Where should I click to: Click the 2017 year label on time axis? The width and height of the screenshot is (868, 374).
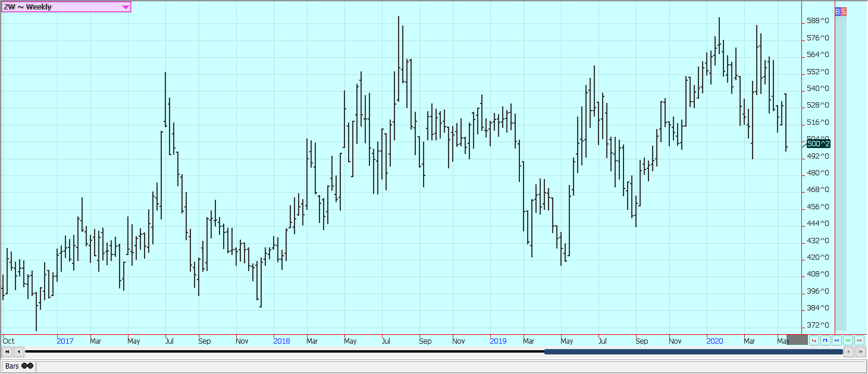click(65, 341)
